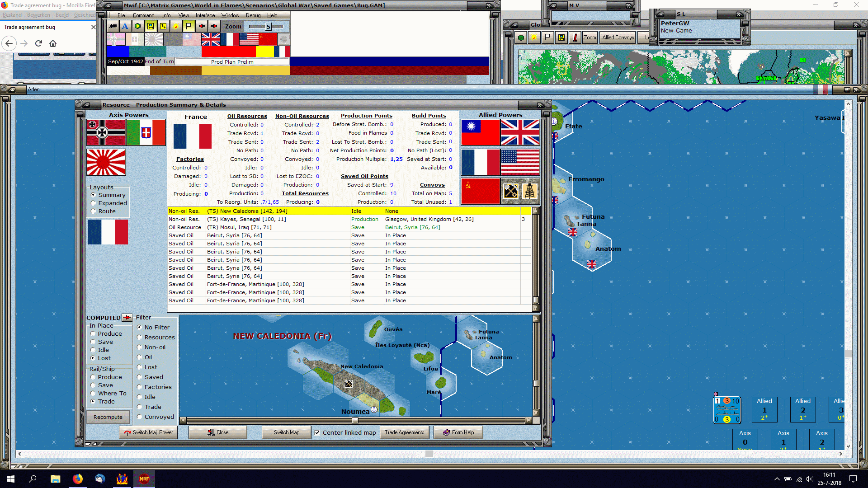This screenshot has width=868, height=488.
Task: Open the Command menu
Action: coord(143,15)
